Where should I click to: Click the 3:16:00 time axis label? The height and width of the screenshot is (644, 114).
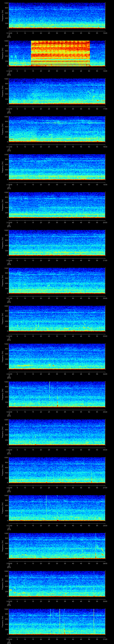point(9,109)
